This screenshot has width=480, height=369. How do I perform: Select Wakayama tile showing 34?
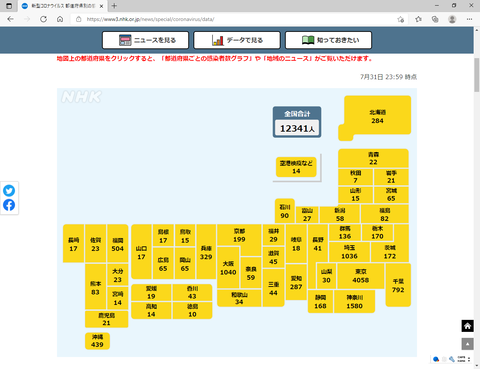pyautogui.click(x=239, y=298)
